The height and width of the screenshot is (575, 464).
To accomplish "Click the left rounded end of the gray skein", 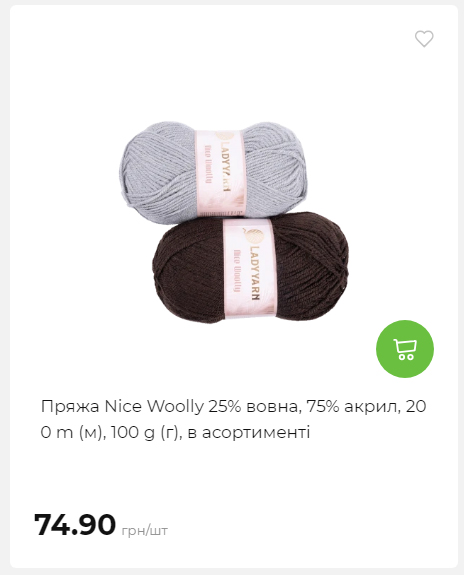I will point(136,172).
